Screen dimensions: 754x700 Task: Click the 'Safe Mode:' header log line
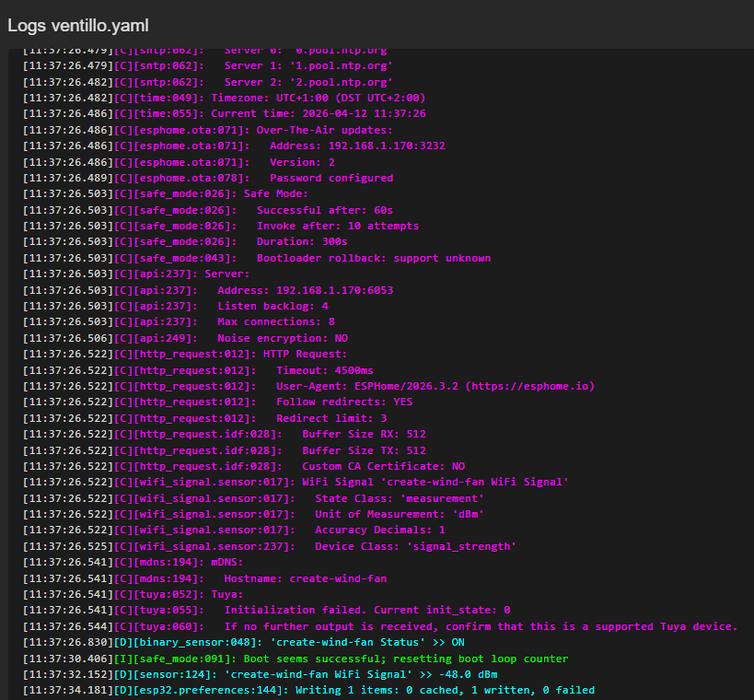275,194
